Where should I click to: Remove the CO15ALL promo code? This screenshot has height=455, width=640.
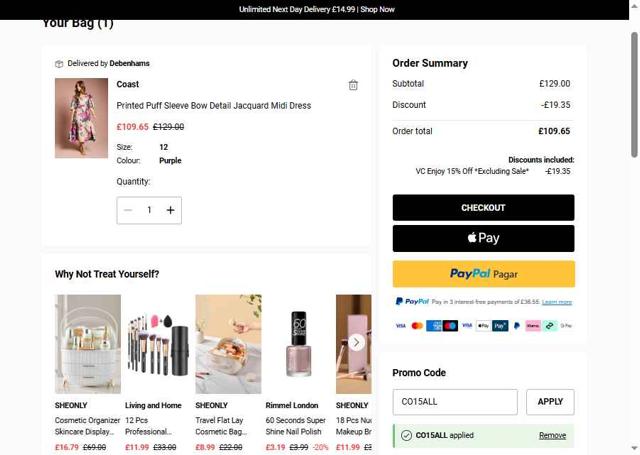552,435
